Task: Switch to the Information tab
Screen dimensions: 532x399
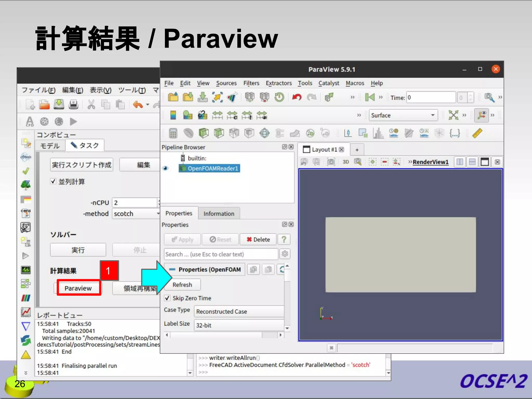Action: coord(219,214)
